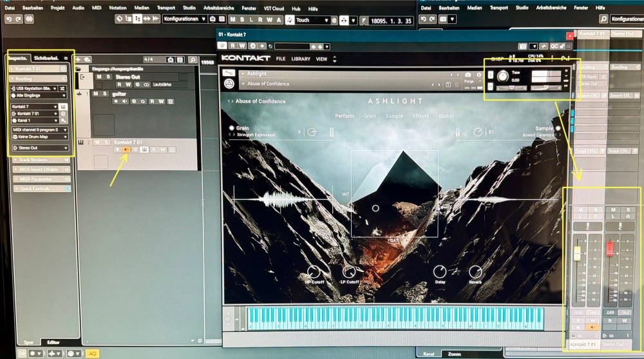Image resolution: width=644 pixels, height=359 pixels.
Task: Open Edit Instrument keyboard icon beside Kontakt 7 dropdown
Action: tap(63, 106)
